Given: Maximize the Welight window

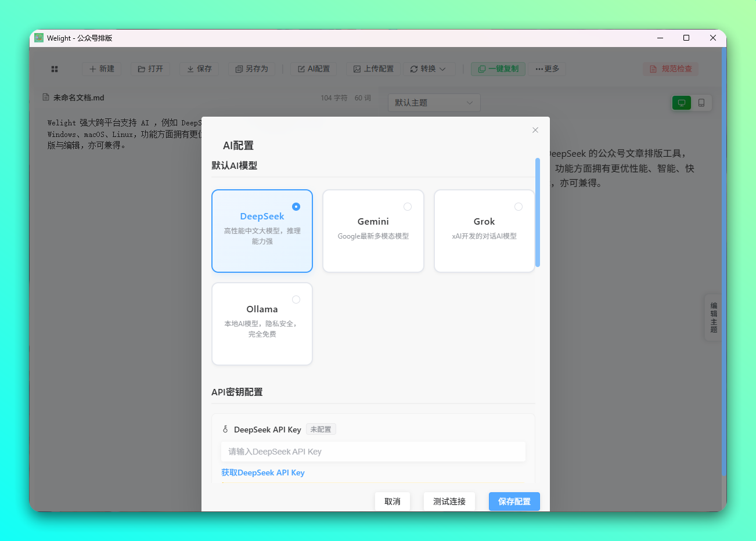Looking at the screenshot, I should 686,38.
